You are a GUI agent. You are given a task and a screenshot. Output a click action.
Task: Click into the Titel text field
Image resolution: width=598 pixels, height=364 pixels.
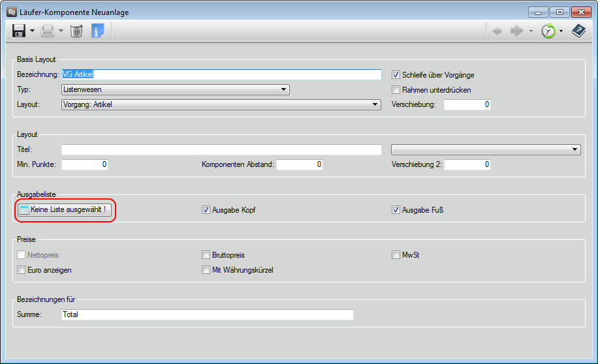221,149
